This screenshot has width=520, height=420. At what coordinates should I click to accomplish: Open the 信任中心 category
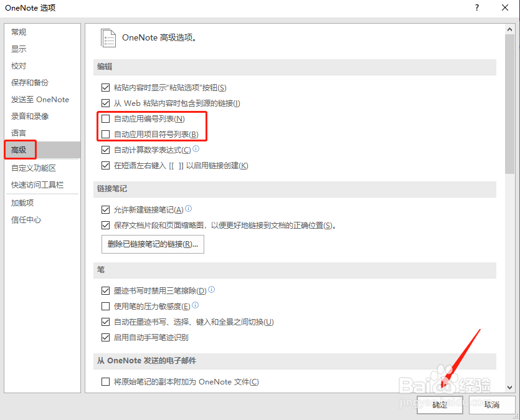tap(42, 220)
